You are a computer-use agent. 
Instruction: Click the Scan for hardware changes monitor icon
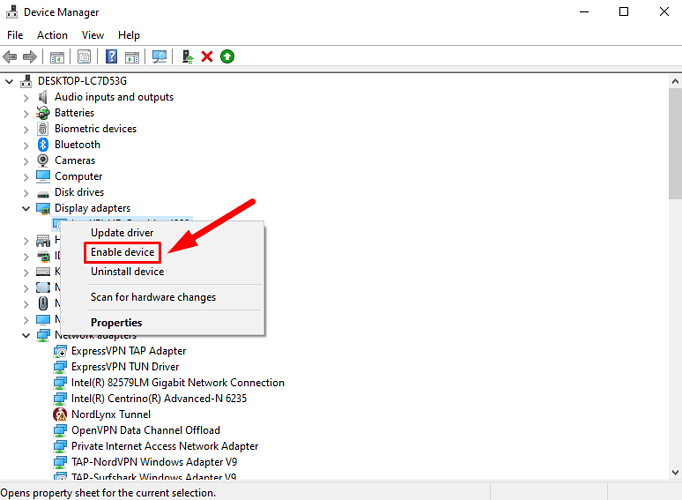[160, 57]
